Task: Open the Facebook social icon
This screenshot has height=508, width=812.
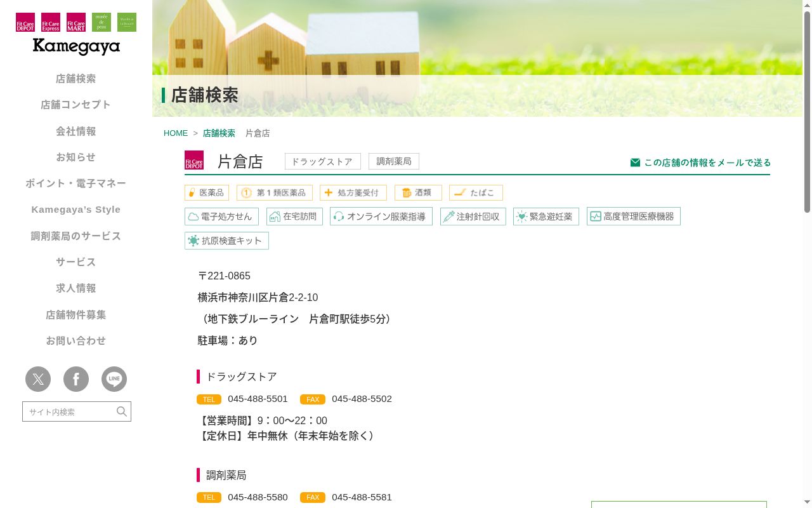Action: [x=76, y=379]
